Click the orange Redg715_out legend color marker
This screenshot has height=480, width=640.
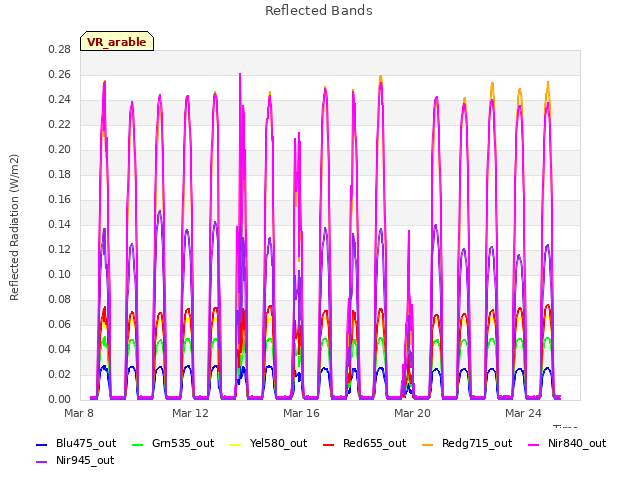point(428,444)
